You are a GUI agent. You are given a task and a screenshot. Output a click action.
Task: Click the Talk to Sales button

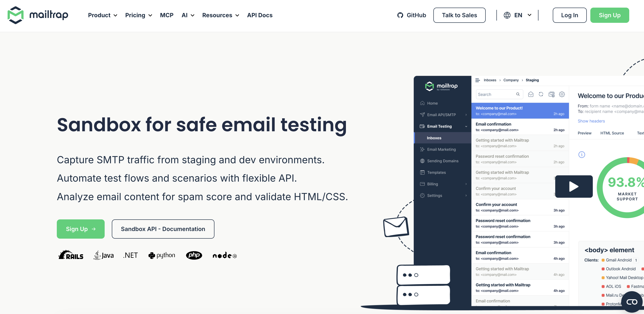click(x=459, y=15)
